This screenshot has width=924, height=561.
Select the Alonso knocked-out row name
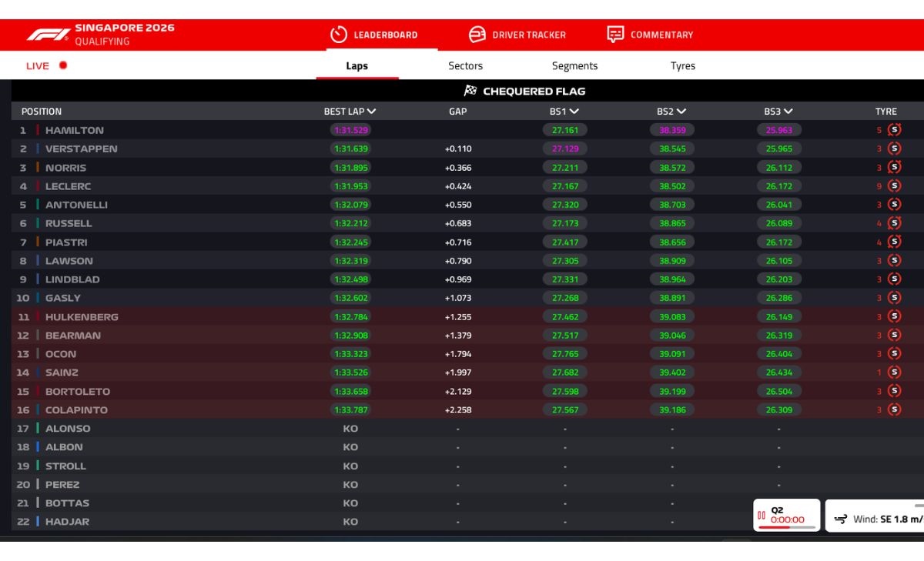click(68, 429)
